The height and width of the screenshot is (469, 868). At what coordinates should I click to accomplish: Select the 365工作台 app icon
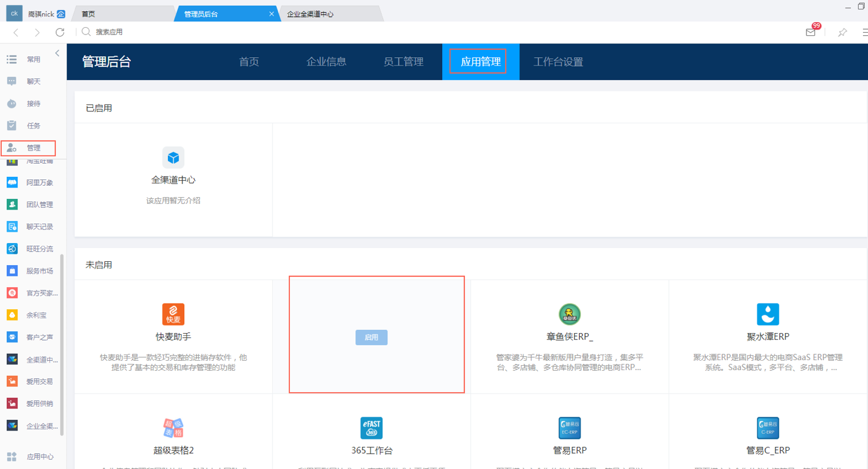(371, 428)
